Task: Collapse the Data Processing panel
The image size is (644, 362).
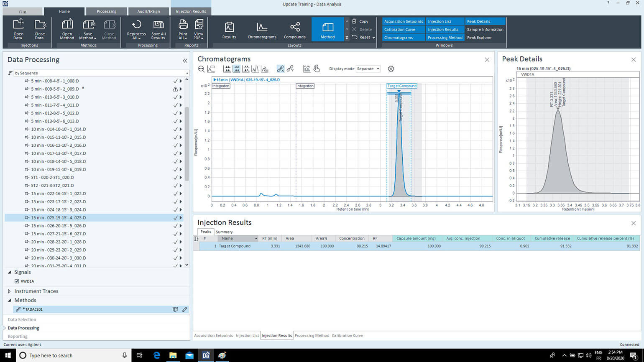Action: (185, 61)
